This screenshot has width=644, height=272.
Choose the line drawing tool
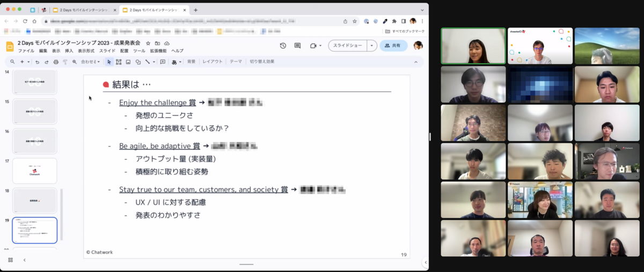(148, 62)
